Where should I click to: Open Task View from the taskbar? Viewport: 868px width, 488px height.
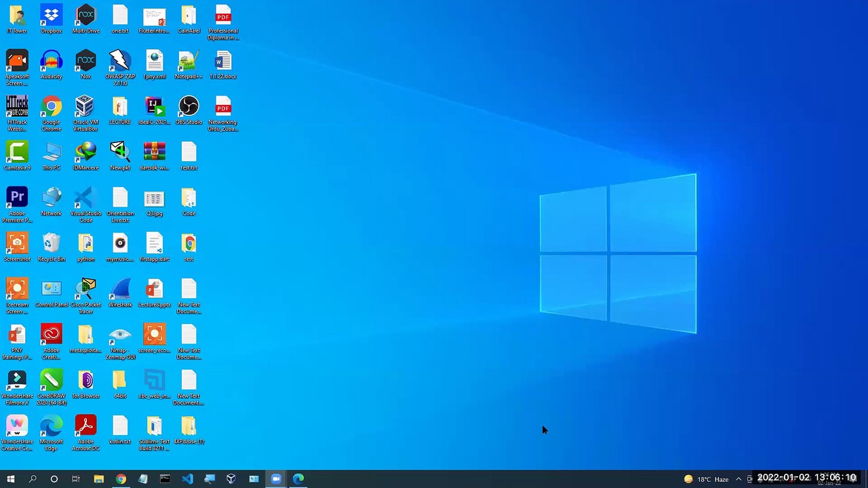tap(76, 479)
